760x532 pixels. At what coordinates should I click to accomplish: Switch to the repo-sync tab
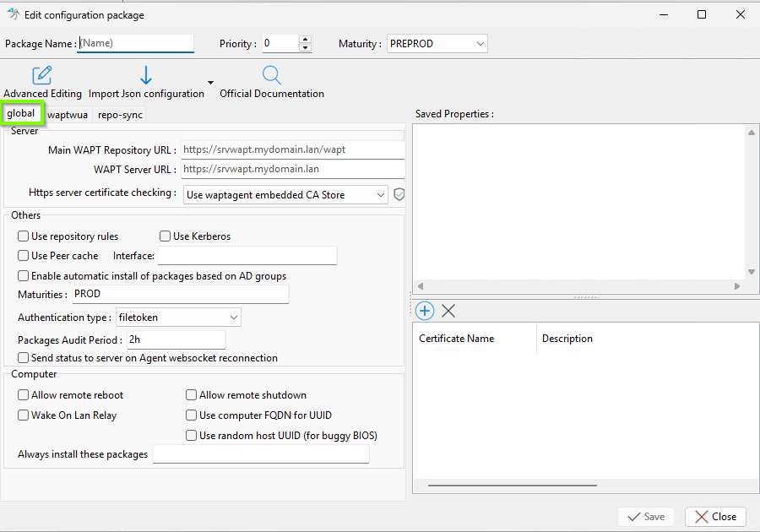(120, 115)
